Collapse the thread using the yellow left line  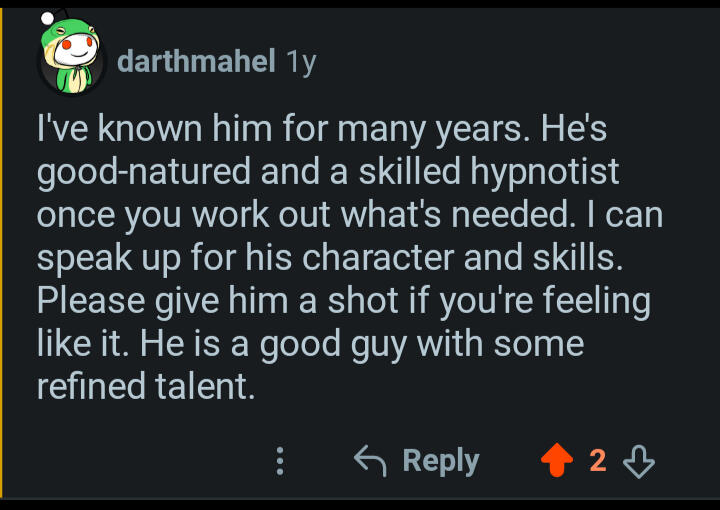pos(1,252)
